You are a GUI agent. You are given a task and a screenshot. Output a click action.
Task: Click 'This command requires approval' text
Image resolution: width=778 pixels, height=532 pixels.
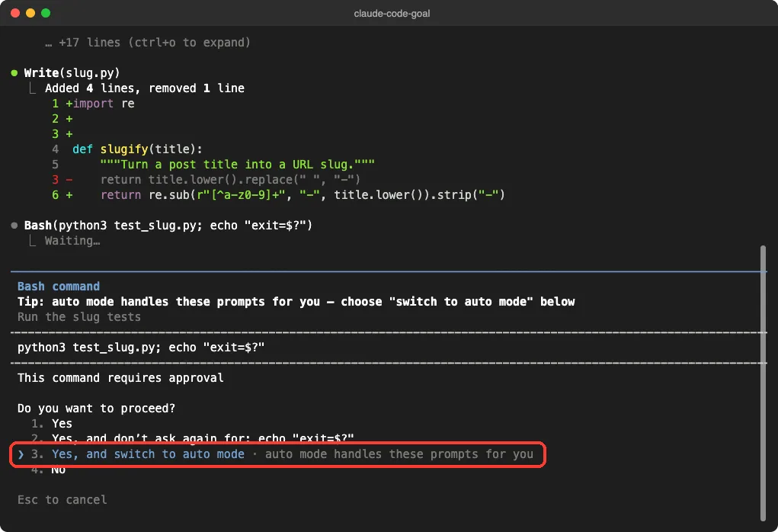[x=120, y=378]
